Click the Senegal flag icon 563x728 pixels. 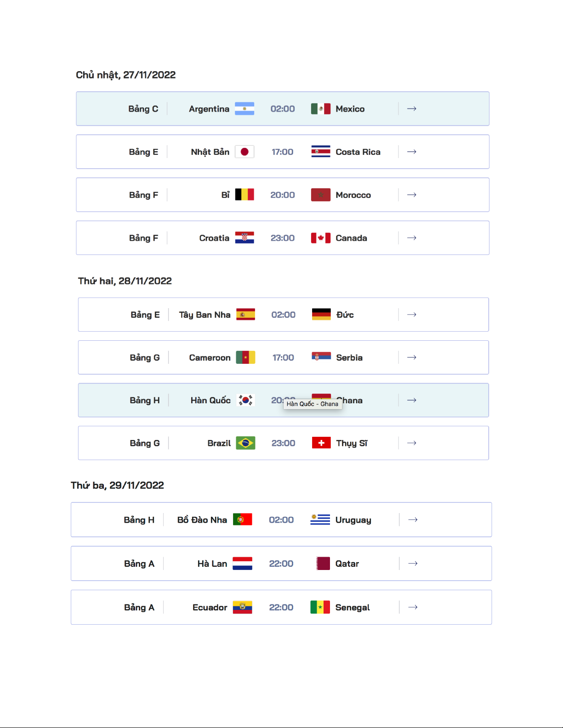pyautogui.click(x=320, y=607)
